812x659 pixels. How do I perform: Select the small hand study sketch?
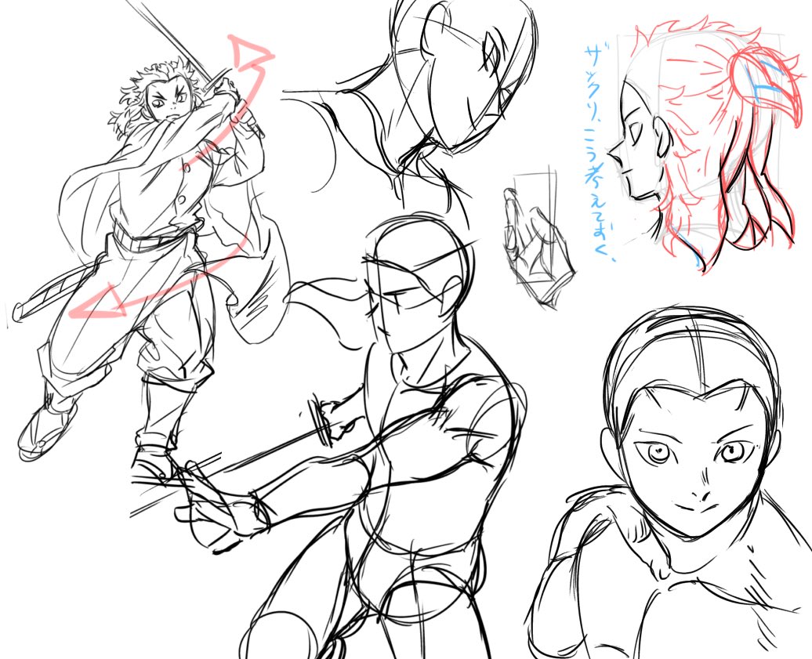click(x=538, y=239)
